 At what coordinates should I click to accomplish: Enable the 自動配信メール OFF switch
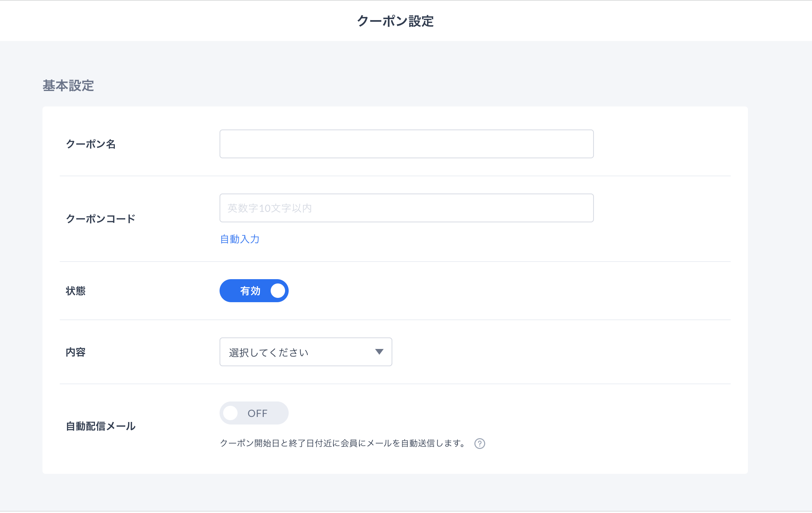coord(254,413)
